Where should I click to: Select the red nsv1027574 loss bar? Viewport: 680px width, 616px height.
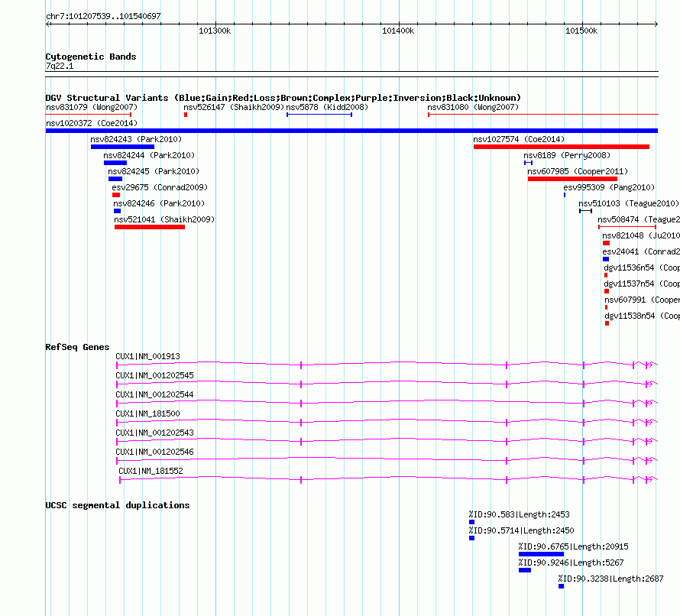[x=562, y=147]
